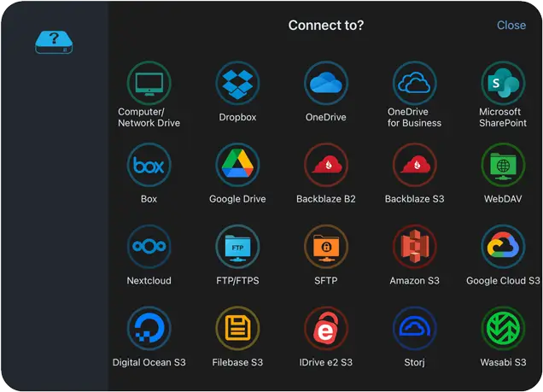Click the "Dropbox" label text

click(x=237, y=117)
